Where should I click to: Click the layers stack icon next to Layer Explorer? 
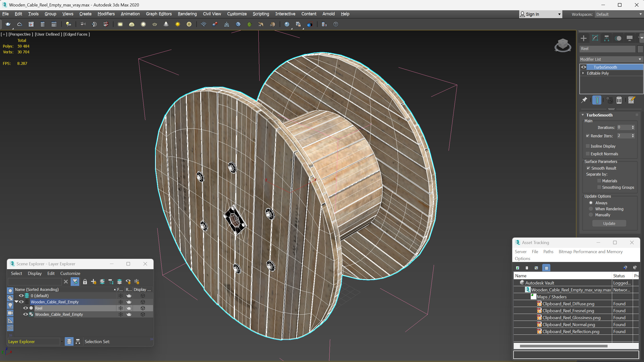[x=69, y=341]
